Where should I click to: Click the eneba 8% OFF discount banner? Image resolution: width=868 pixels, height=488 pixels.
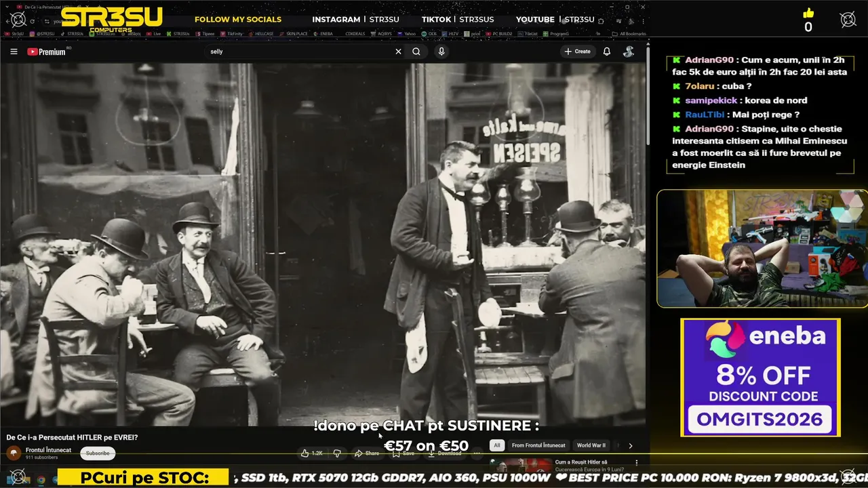tap(760, 378)
